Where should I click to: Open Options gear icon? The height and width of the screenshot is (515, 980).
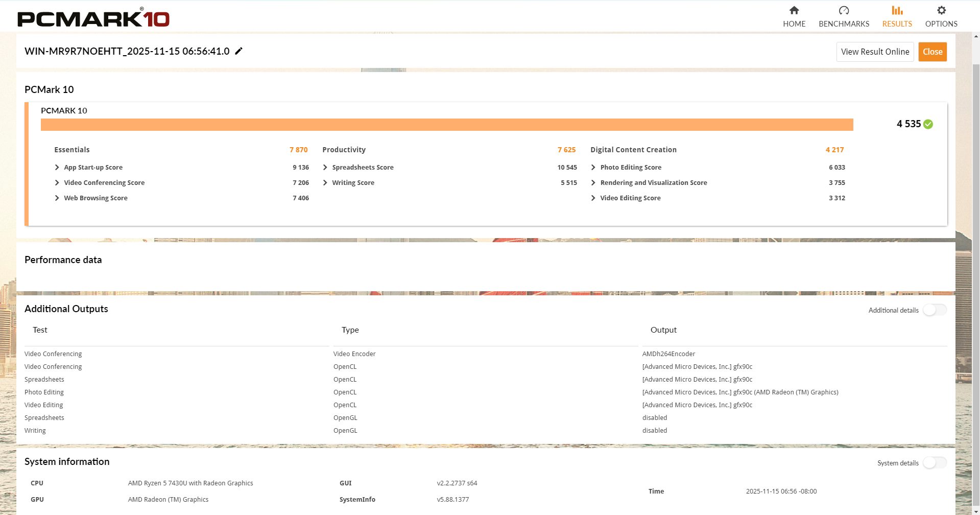941,11
